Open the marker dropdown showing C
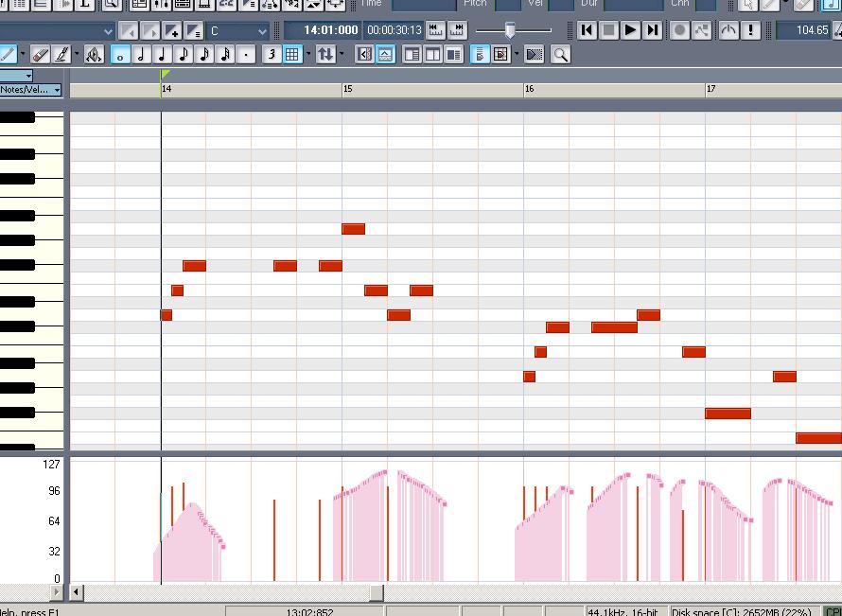Image resolution: width=842 pixels, height=616 pixels. 239,31
